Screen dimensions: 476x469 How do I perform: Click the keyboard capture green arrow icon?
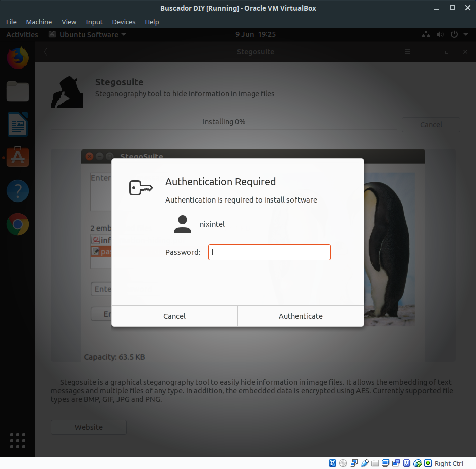coord(428,463)
